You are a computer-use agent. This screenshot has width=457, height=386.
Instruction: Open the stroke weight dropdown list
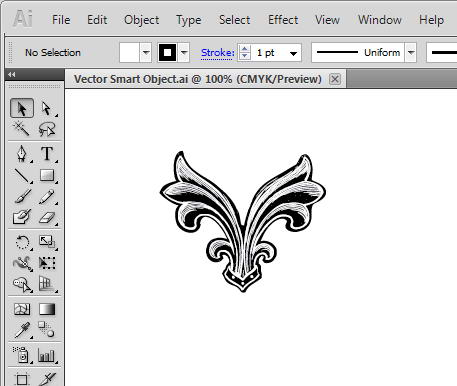pyautogui.click(x=293, y=53)
